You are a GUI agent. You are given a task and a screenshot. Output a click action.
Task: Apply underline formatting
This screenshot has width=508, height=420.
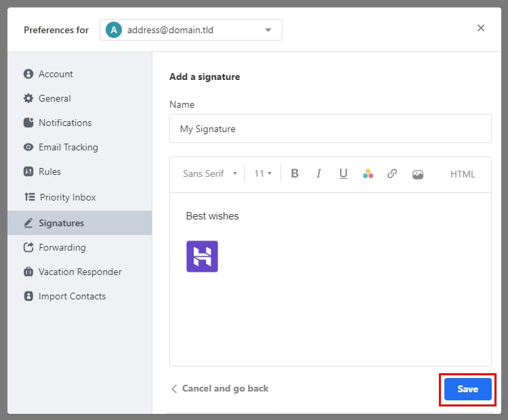(x=343, y=173)
